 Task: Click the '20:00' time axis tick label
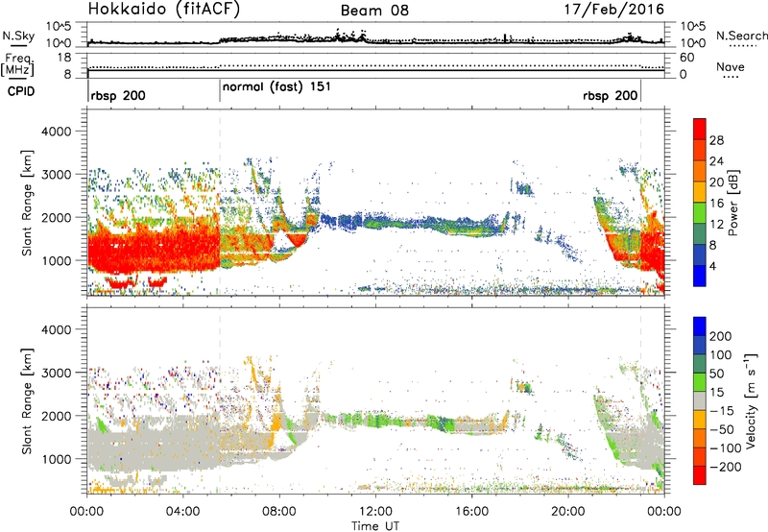(567, 512)
